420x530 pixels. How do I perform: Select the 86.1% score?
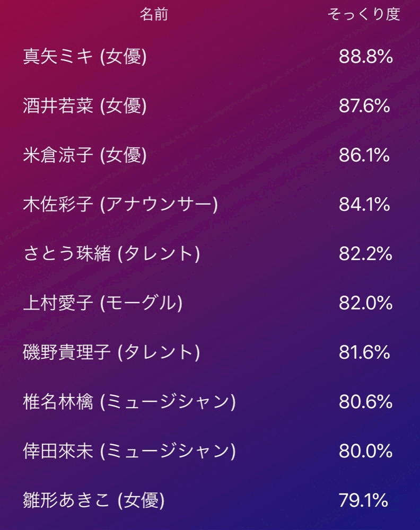(364, 155)
